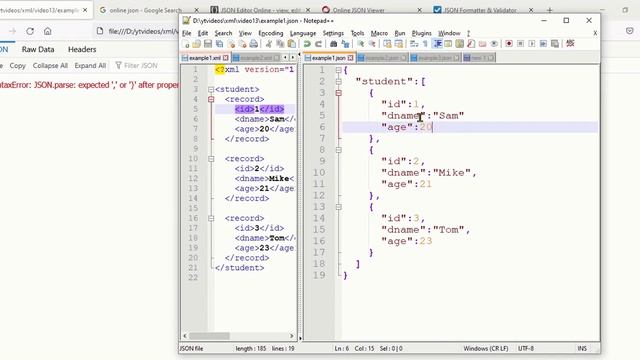Open Find with the binoculars icon
Image resolution: width=640 pixels, height=360 pixels.
(333, 44)
